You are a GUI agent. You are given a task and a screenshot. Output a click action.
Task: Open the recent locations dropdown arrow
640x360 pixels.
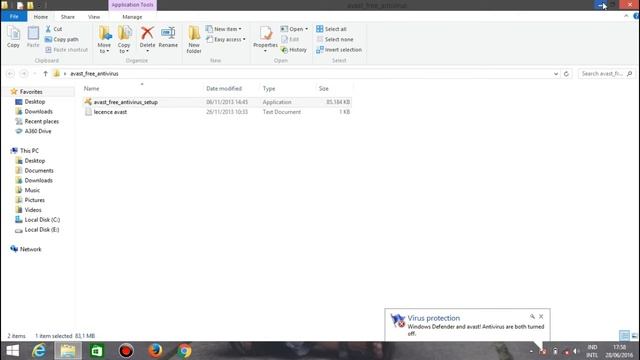point(35,73)
